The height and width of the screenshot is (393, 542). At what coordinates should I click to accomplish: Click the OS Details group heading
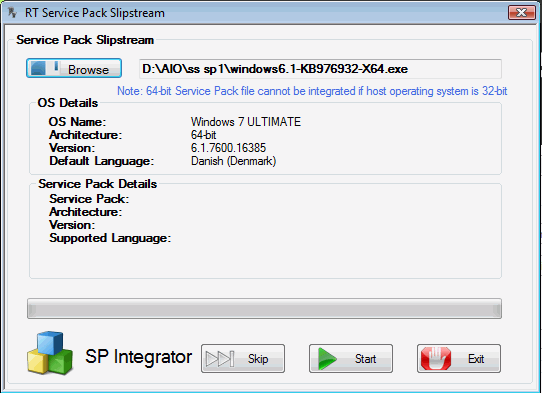coord(68,103)
